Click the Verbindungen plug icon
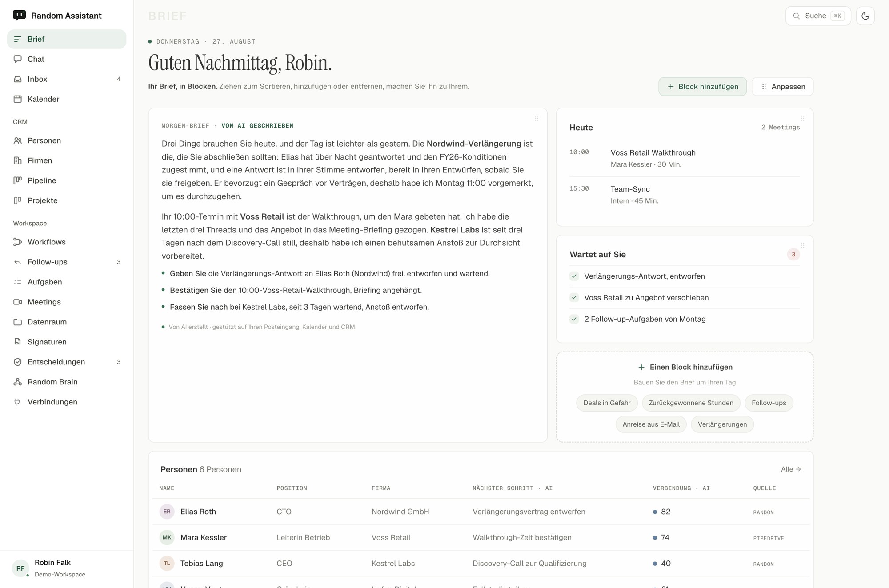 click(x=18, y=402)
